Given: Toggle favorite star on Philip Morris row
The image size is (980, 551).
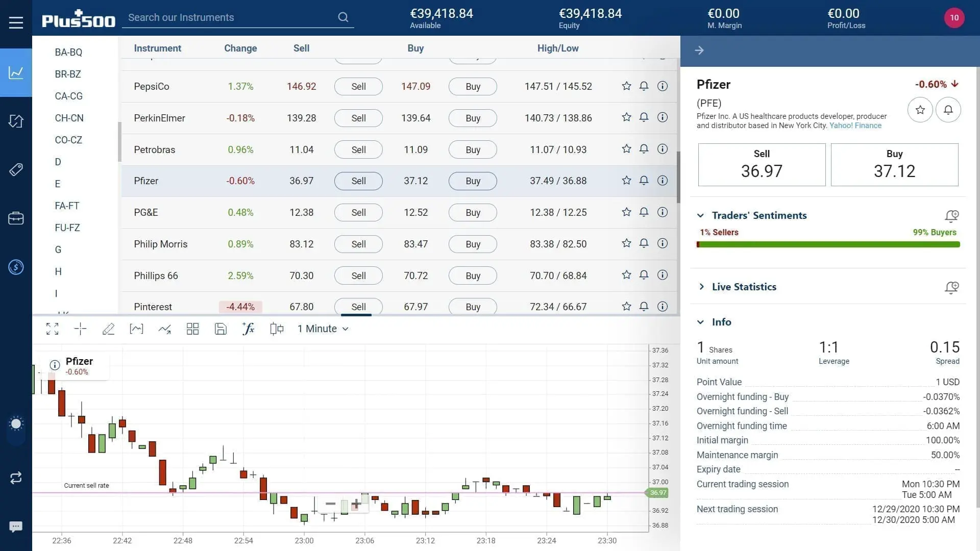Looking at the screenshot, I should (626, 243).
